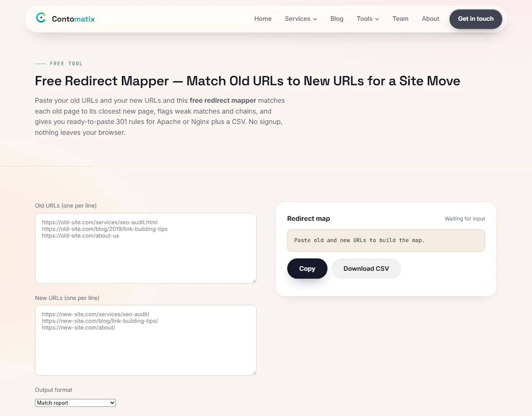Expand the Services dropdown menu

pos(301,19)
